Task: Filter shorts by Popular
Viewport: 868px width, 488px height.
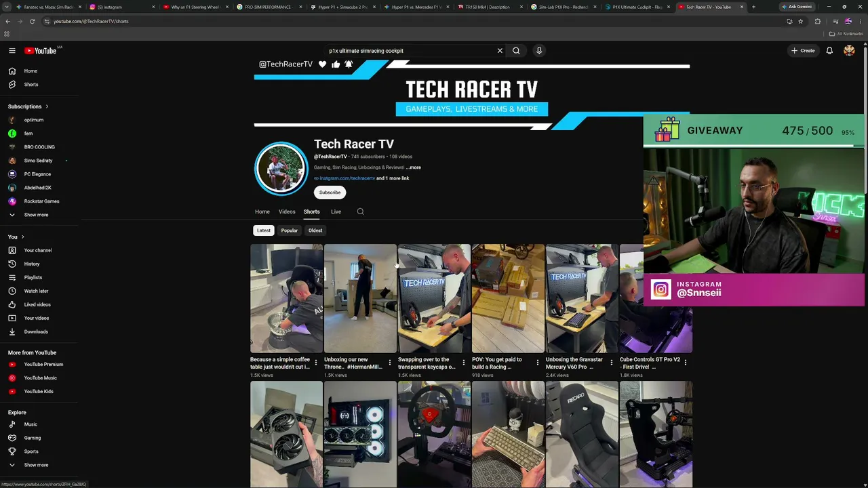Action: coord(290,230)
